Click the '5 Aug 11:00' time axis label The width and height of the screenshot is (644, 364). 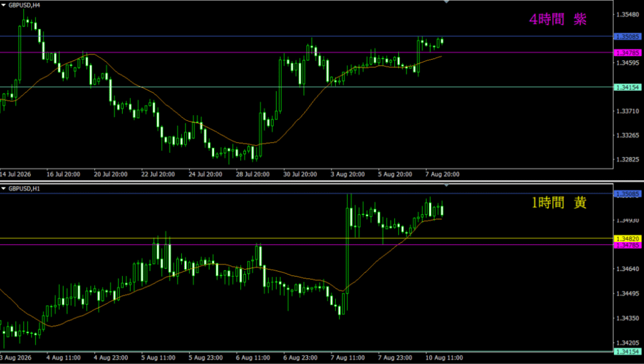[x=158, y=358]
